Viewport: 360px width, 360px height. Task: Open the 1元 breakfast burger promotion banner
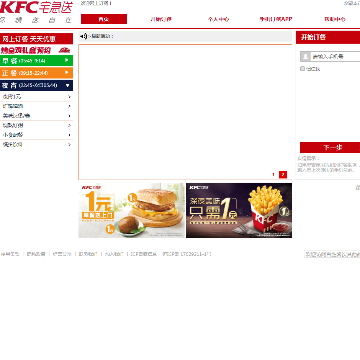click(131, 210)
